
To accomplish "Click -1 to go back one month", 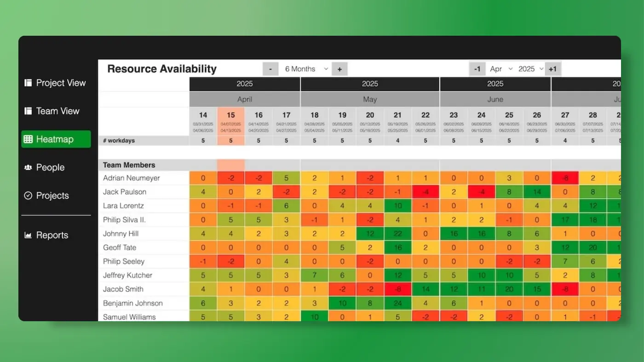I will (477, 69).
